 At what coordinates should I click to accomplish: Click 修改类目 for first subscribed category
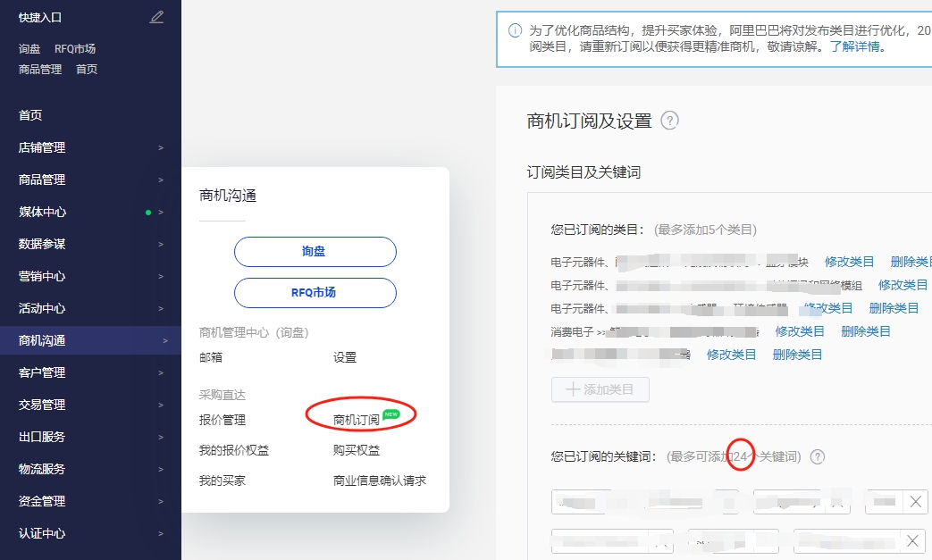[850, 262]
